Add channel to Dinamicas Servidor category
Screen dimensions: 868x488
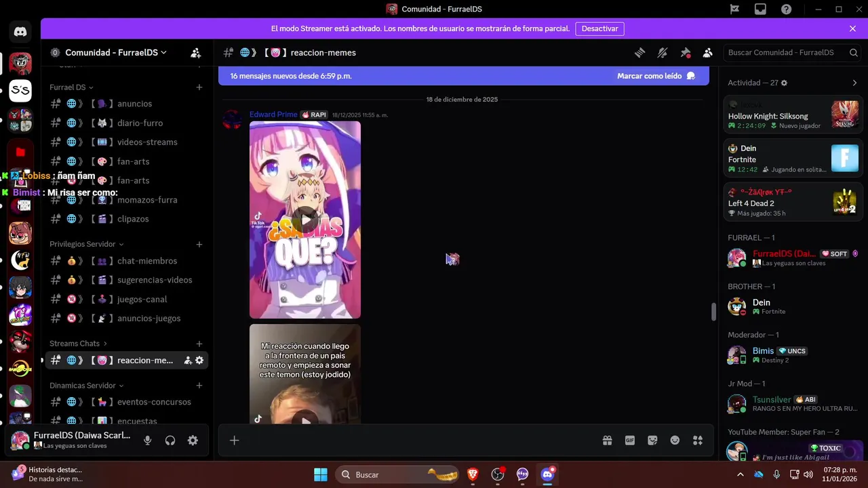pos(199,386)
